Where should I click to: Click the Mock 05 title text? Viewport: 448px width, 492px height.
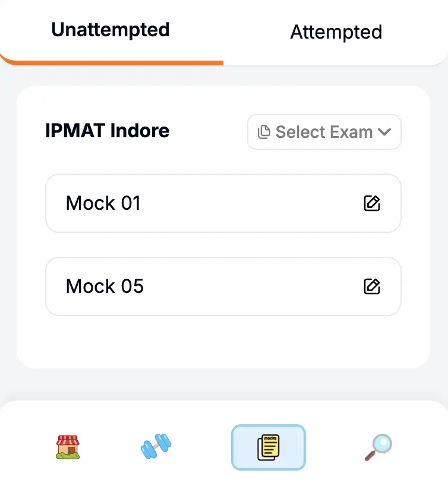coord(105,286)
